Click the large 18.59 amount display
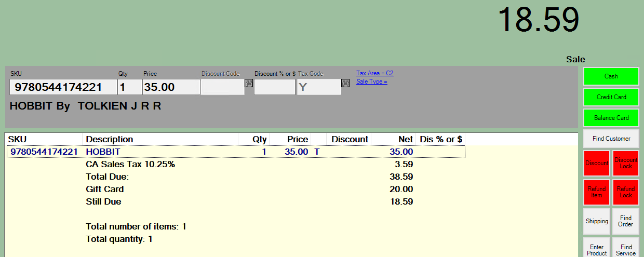Screen dimensions: 644x257 (x=539, y=21)
